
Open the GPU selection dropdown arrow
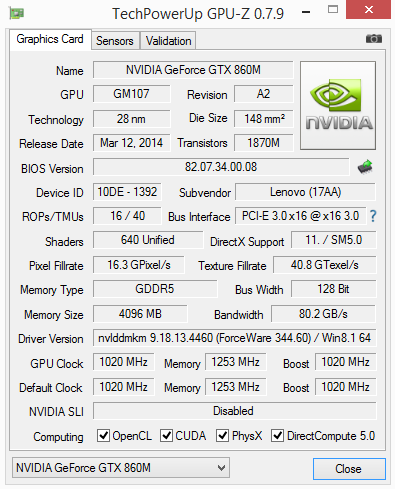coord(221,468)
